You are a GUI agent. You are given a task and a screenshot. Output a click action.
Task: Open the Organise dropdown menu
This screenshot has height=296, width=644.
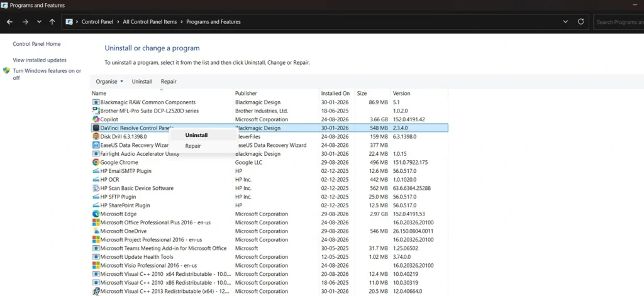pos(109,82)
